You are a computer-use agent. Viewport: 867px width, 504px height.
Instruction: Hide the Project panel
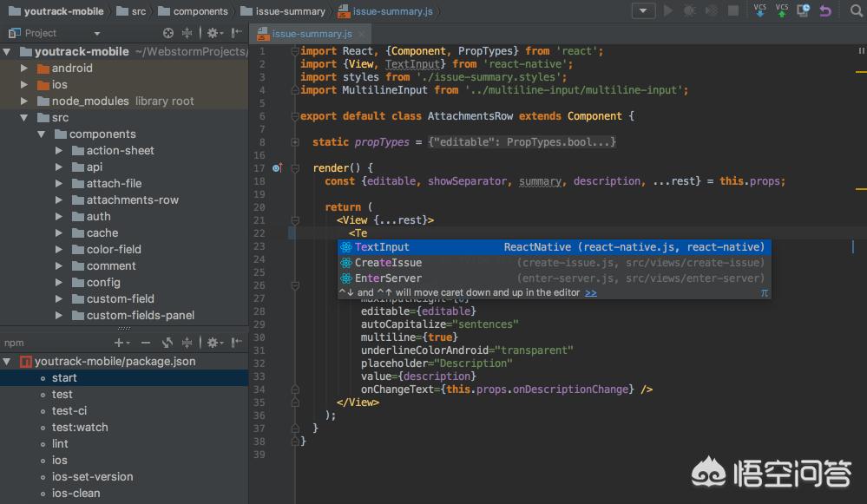coord(237,33)
